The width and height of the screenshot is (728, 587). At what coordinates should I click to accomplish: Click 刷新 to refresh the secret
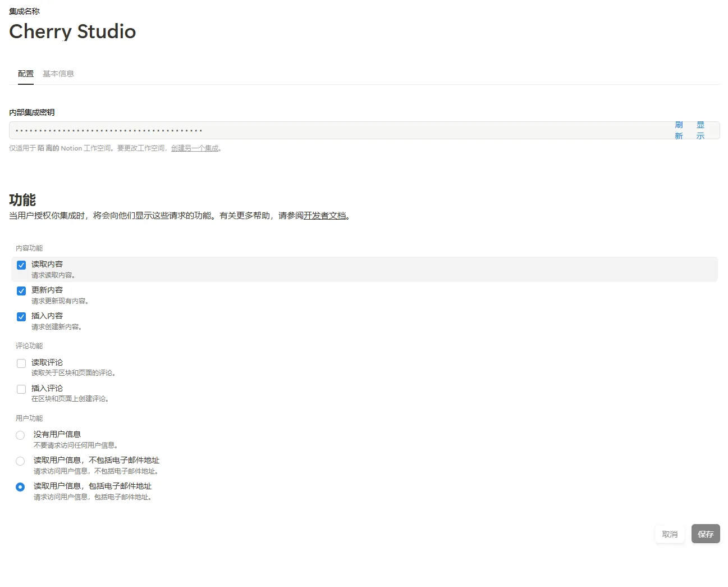click(679, 130)
